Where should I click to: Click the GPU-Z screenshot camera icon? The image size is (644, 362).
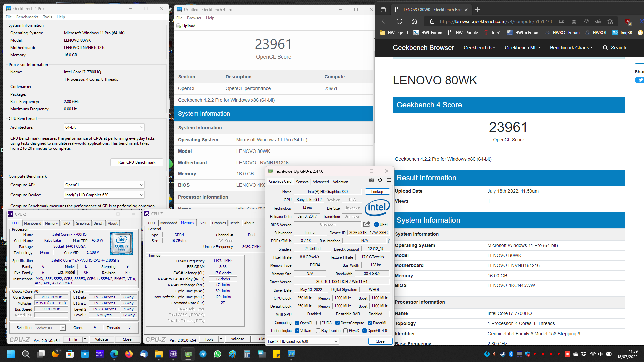371,180
